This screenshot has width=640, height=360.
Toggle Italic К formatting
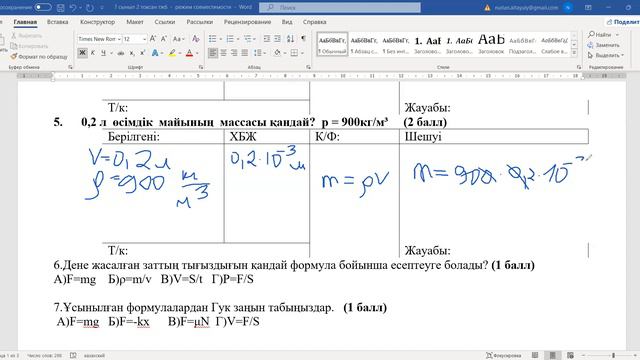point(93,53)
